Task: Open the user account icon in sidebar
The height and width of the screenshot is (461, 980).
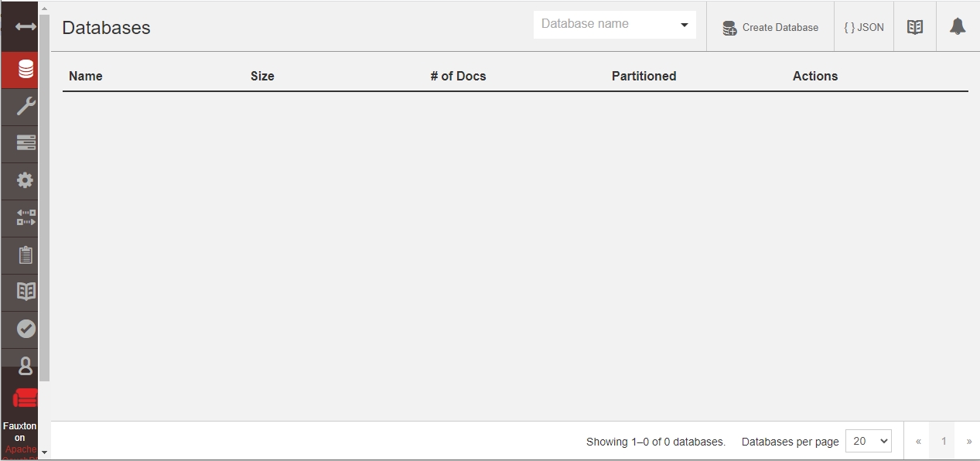Action: (26, 366)
